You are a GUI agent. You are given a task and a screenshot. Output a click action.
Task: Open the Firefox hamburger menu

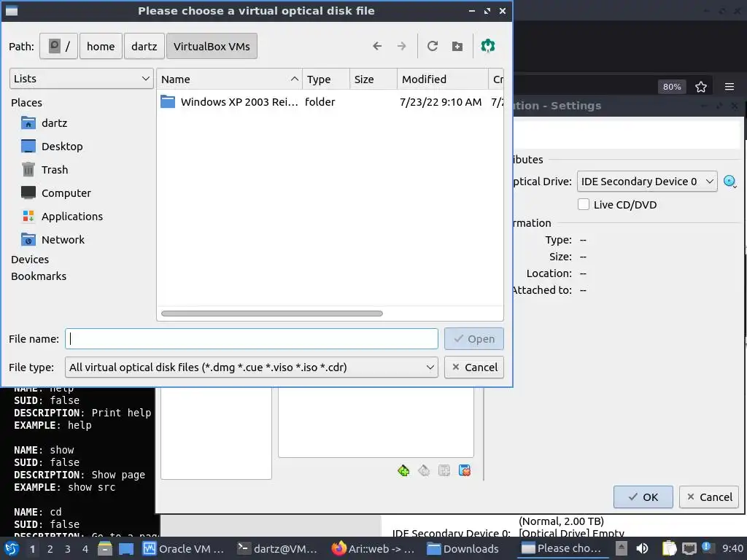[x=729, y=87]
